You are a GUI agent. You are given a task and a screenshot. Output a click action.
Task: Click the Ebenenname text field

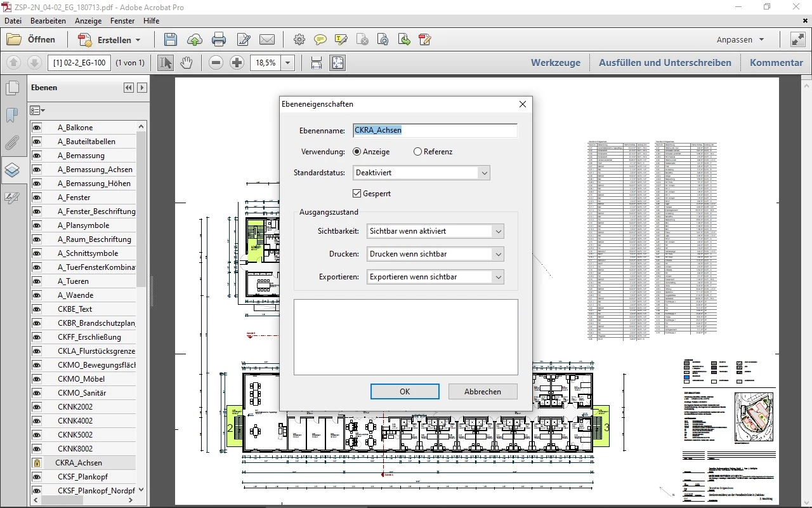435,130
